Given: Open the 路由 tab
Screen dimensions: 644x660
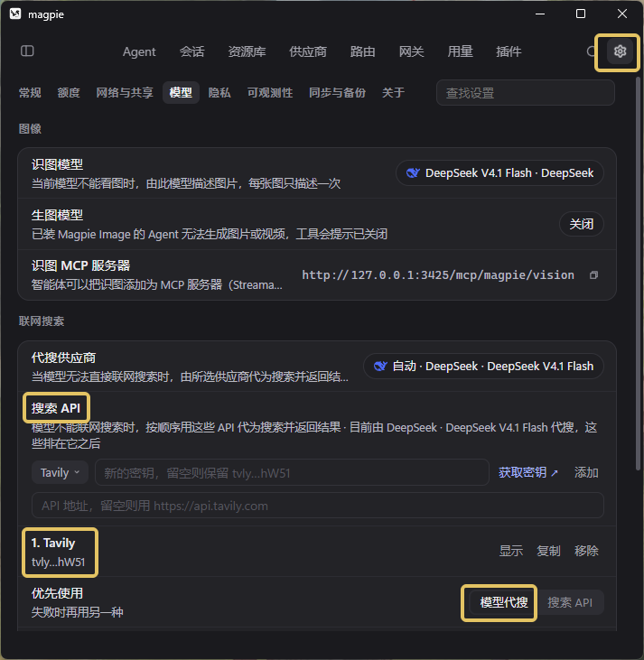Looking at the screenshot, I should (x=362, y=51).
